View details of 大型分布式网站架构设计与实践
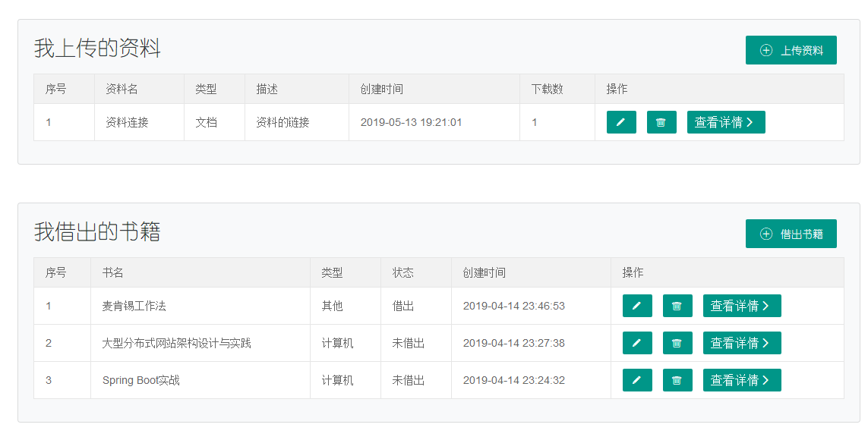This screenshot has height=437, width=868. pyautogui.click(x=741, y=343)
